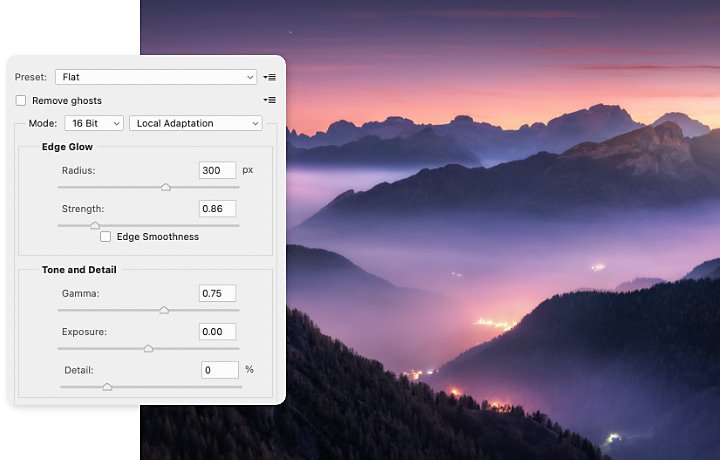The image size is (720, 460).
Task: Click the Strength slider handle
Action: 95,225
